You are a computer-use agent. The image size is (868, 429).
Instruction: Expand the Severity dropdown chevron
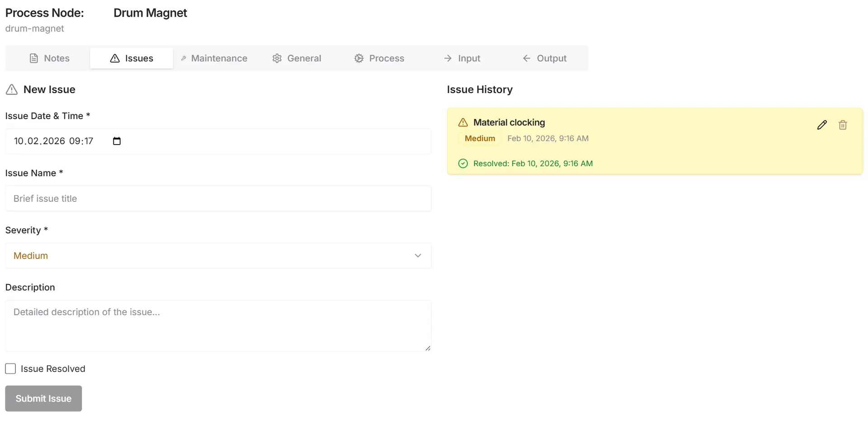tap(418, 256)
